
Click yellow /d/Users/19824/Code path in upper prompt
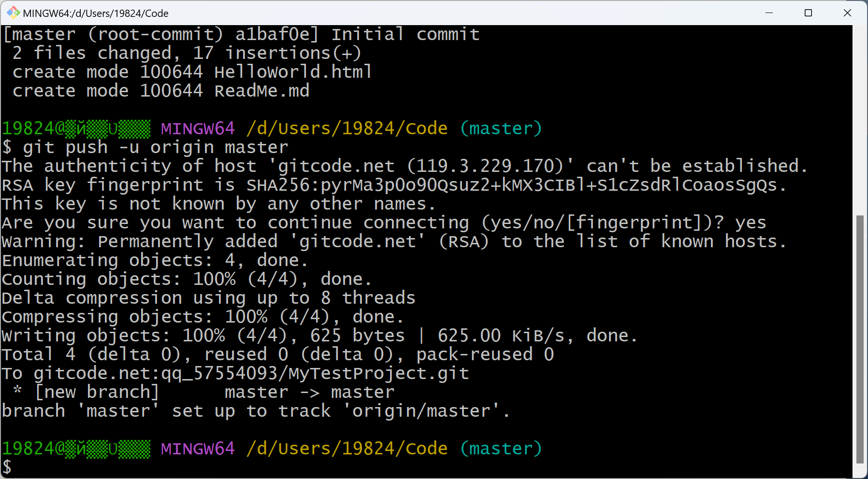(347, 128)
